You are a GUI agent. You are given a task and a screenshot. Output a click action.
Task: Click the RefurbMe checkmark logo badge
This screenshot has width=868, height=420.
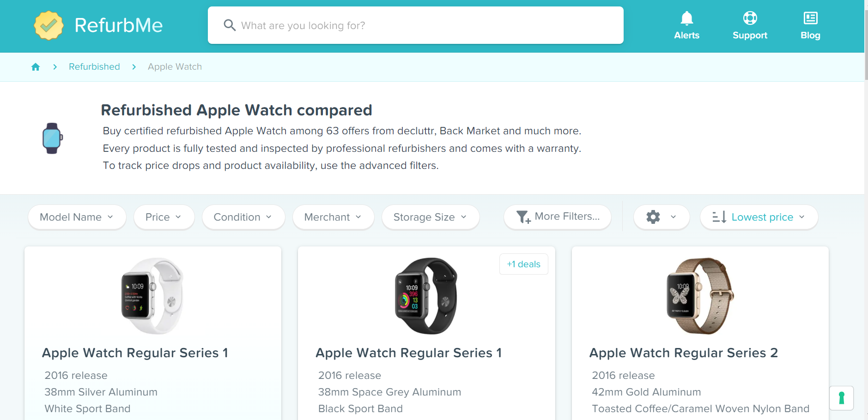[49, 25]
